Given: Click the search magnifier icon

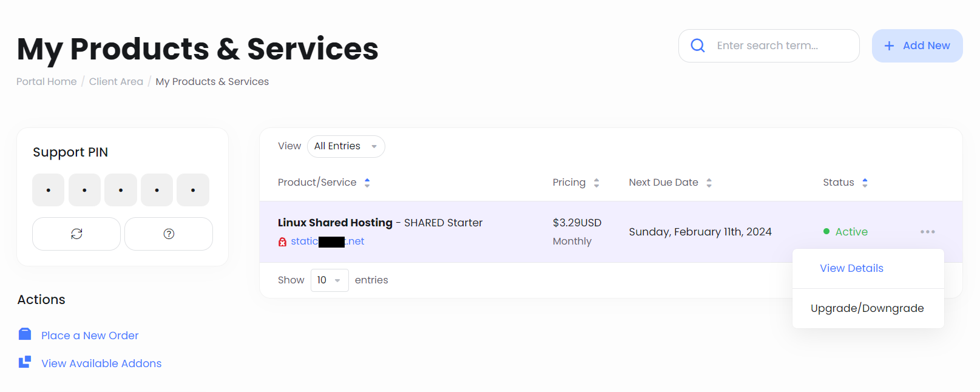Looking at the screenshot, I should (698, 46).
